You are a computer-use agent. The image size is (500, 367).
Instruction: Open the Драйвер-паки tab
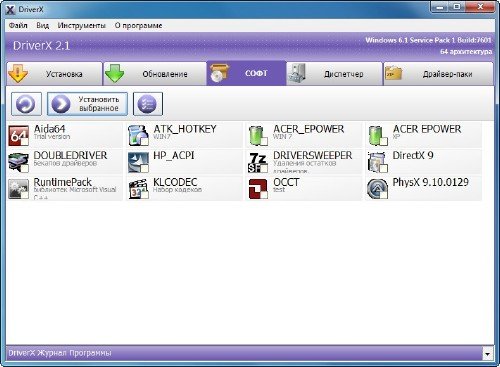click(438, 74)
